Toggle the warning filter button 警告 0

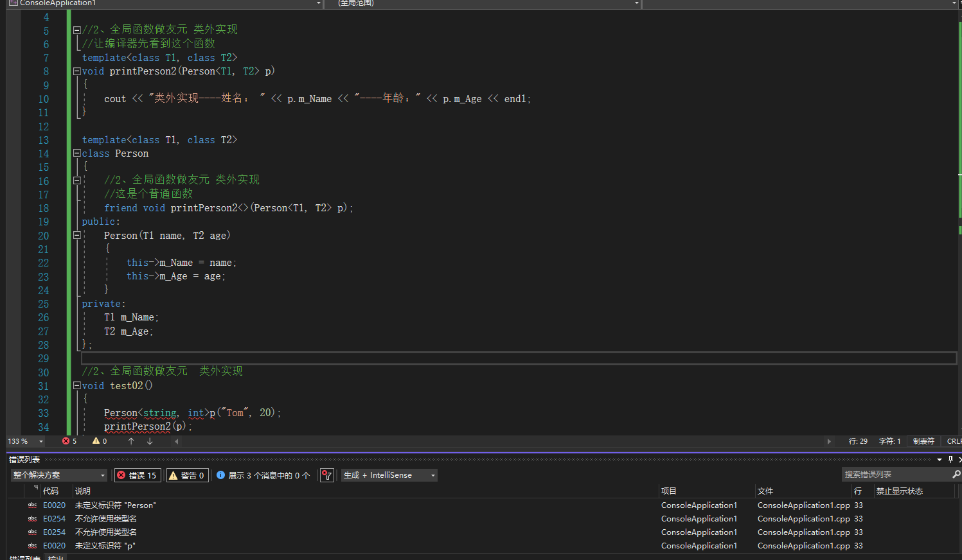tap(188, 475)
